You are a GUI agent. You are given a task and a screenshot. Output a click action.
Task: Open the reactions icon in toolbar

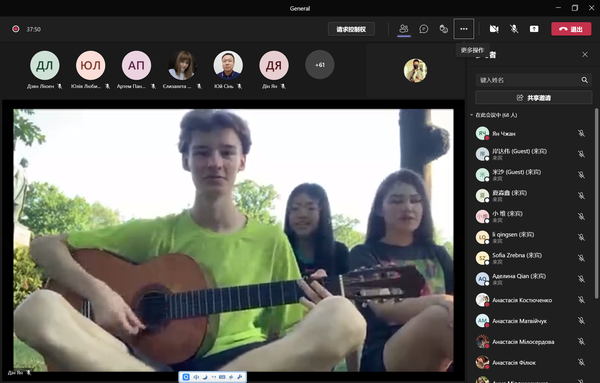point(443,29)
